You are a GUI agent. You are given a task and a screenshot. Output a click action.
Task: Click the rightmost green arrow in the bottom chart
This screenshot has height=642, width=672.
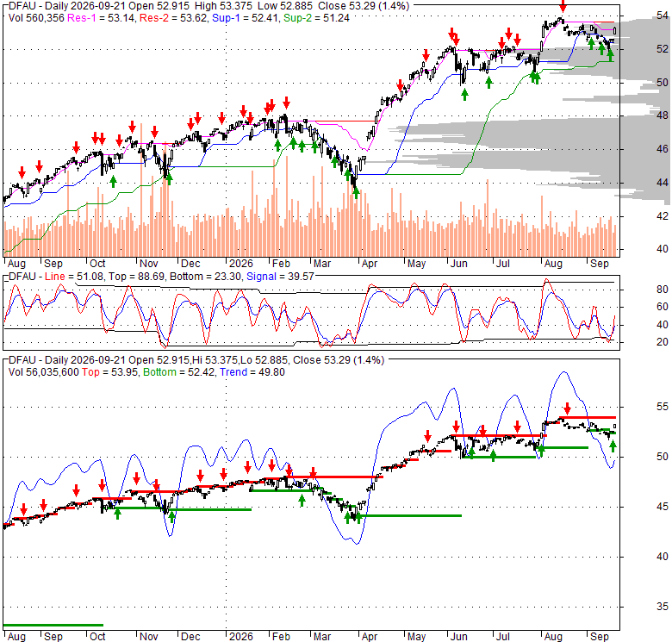click(x=613, y=446)
